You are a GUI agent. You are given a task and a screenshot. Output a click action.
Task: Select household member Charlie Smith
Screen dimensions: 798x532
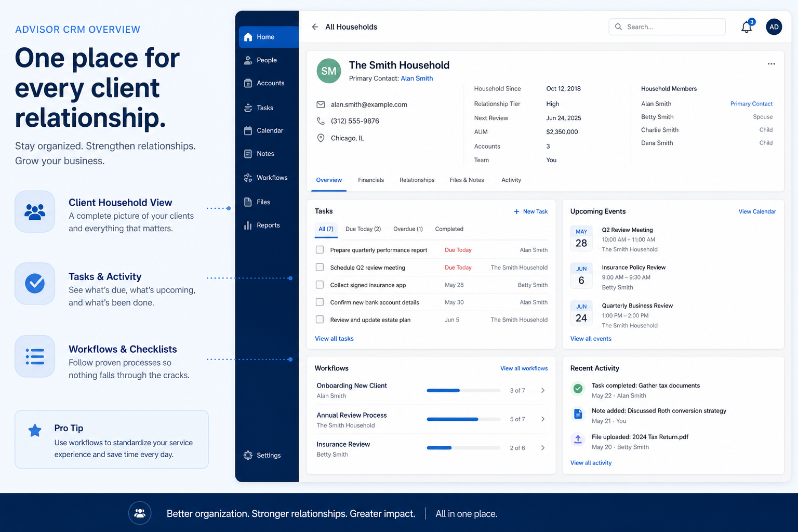(x=660, y=130)
